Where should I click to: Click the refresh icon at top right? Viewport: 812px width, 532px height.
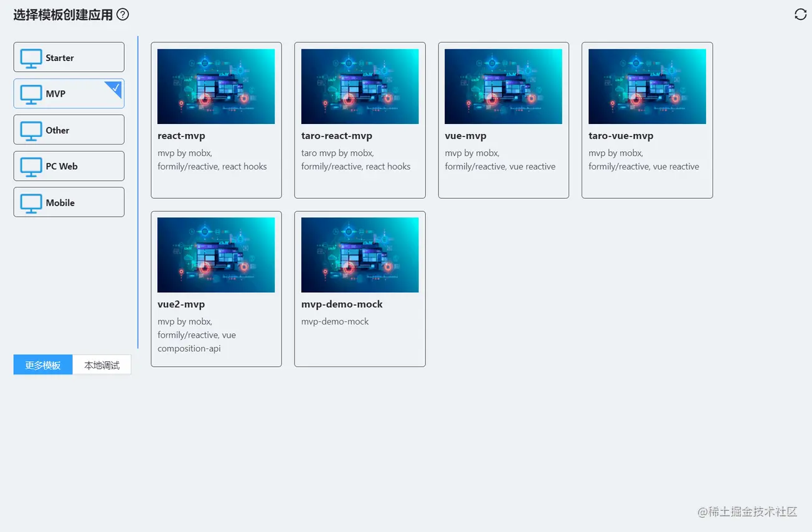coord(800,14)
